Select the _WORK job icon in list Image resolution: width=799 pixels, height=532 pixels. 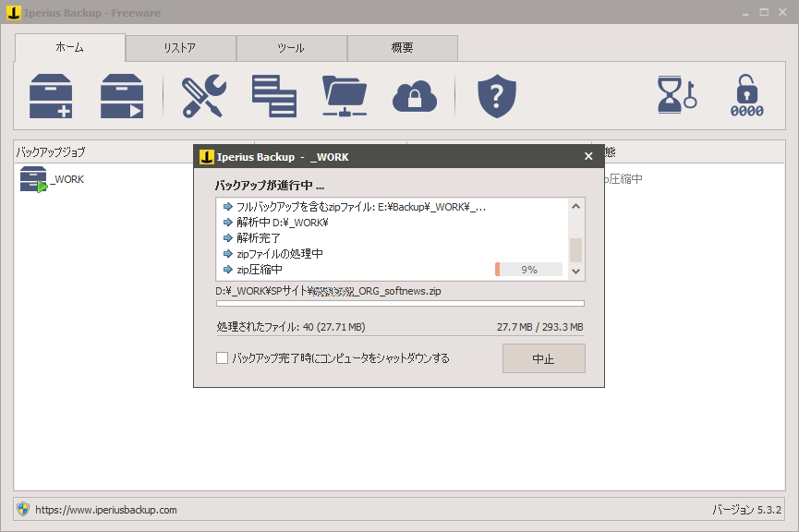[x=33, y=179]
